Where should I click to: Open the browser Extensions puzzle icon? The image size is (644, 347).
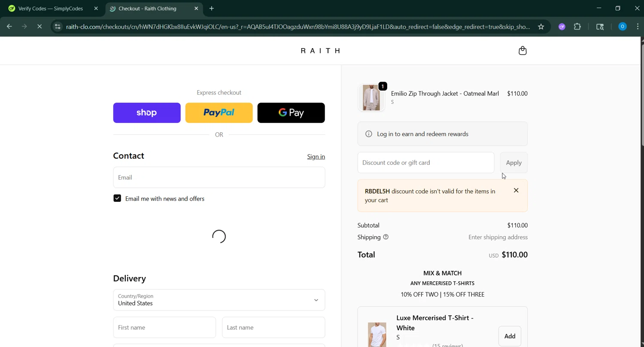(577, 27)
